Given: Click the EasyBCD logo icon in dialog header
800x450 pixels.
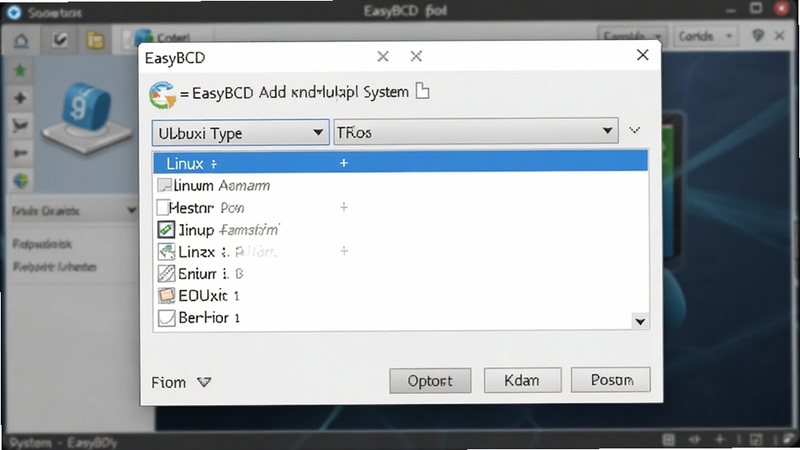Looking at the screenshot, I should pyautogui.click(x=163, y=95).
